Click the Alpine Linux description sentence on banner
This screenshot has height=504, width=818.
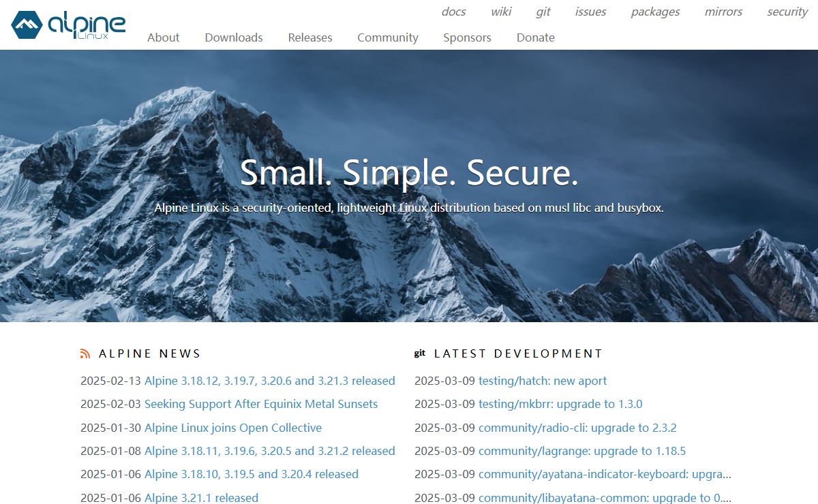coord(409,208)
